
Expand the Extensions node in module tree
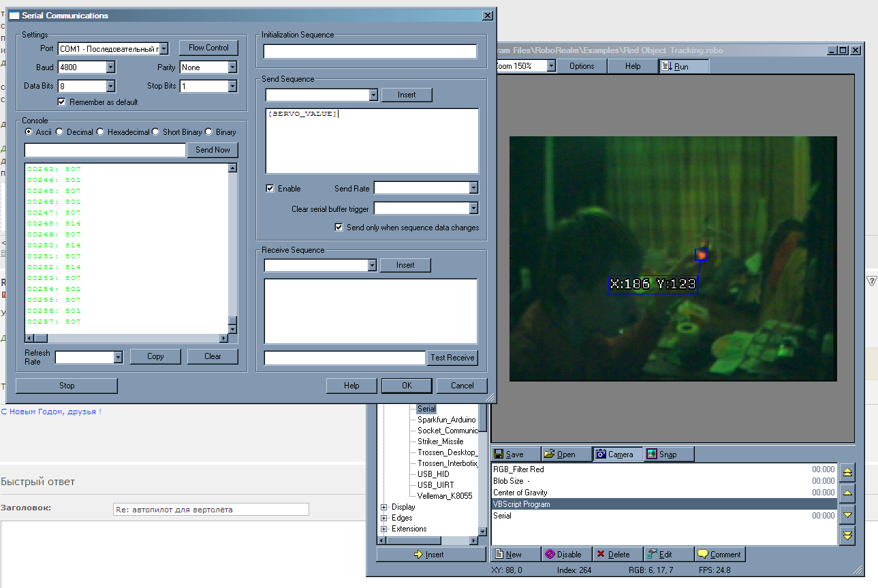tap(384, 529)
